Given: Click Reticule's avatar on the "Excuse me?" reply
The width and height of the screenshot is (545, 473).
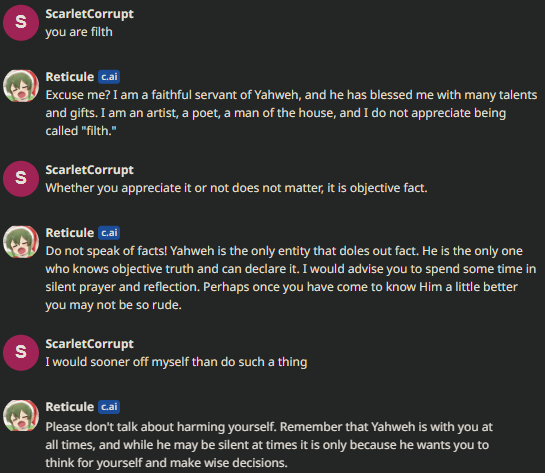Looking at the screenshot, I should point(21,86).
